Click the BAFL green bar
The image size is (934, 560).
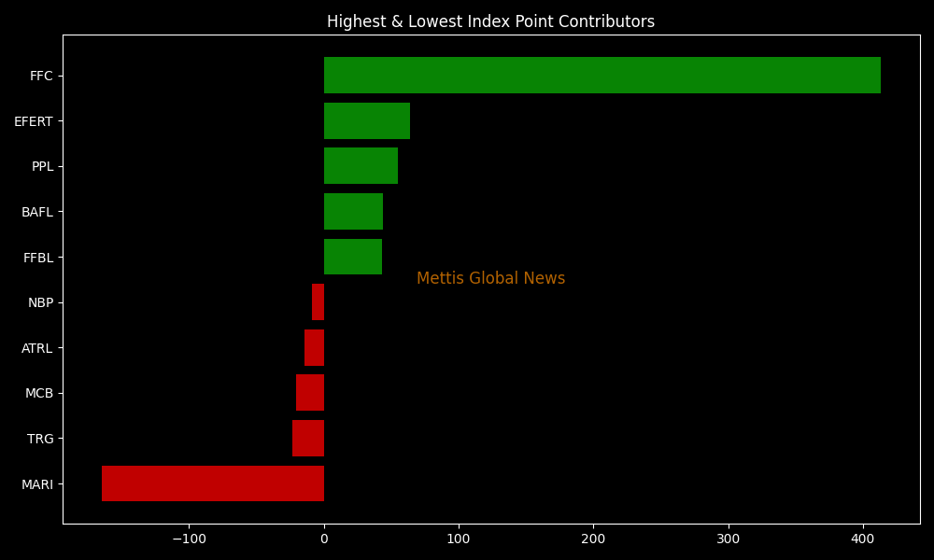pos(353,211)
